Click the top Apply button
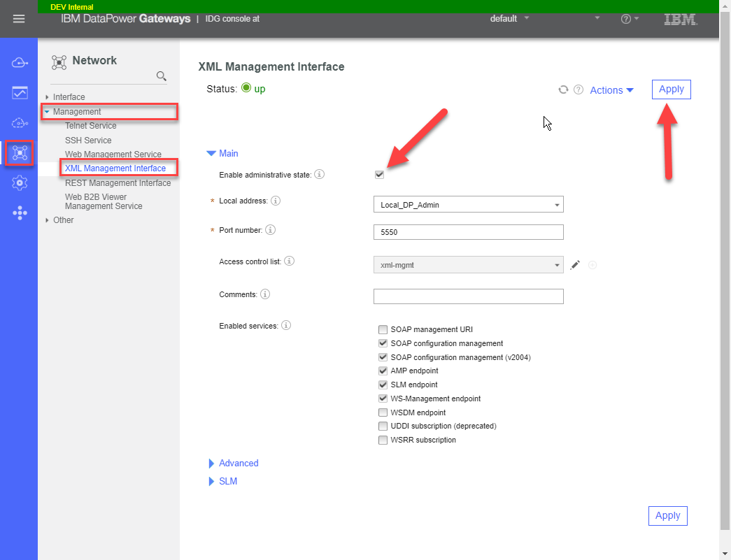 pyautogui.click(x=671, y=89)
